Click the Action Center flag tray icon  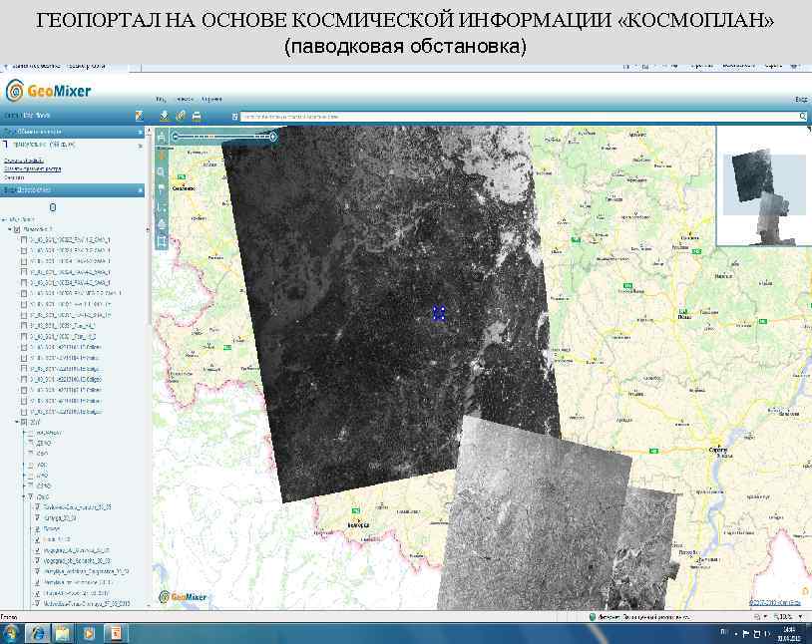coord(746,634)
